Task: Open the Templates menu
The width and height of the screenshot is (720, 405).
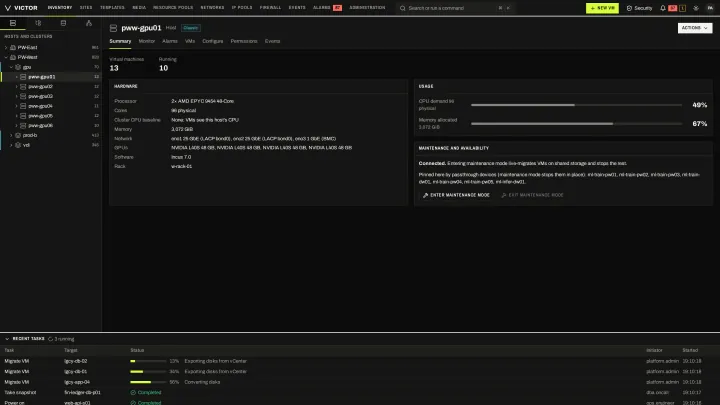Action: pyautogui.click(x=112, y=8)
